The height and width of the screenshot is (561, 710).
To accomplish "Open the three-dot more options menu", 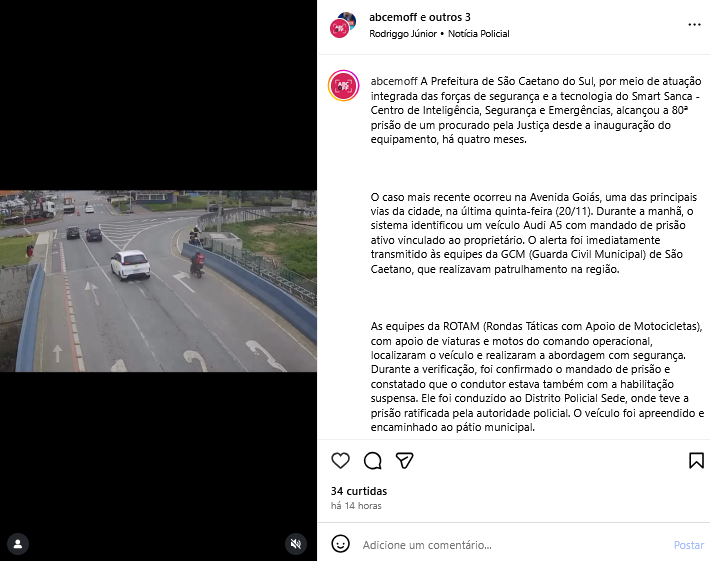I will pos(694,24).
